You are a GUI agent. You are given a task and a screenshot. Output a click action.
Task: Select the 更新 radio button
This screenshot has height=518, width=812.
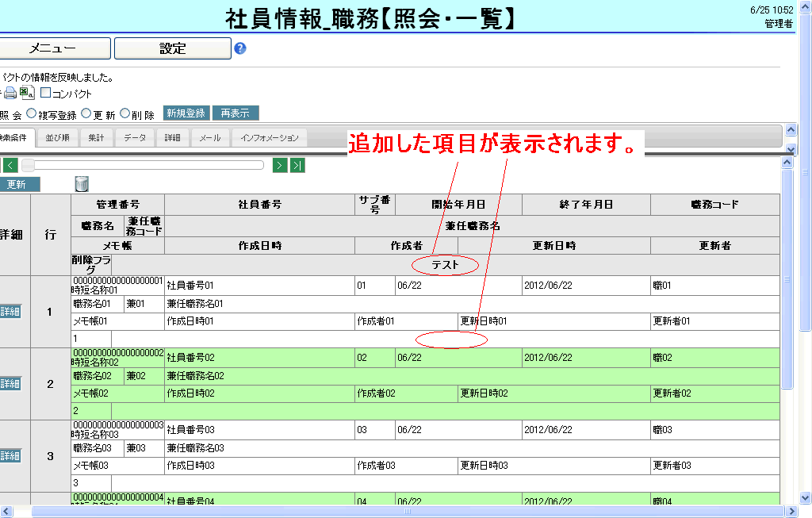point(86,113)
